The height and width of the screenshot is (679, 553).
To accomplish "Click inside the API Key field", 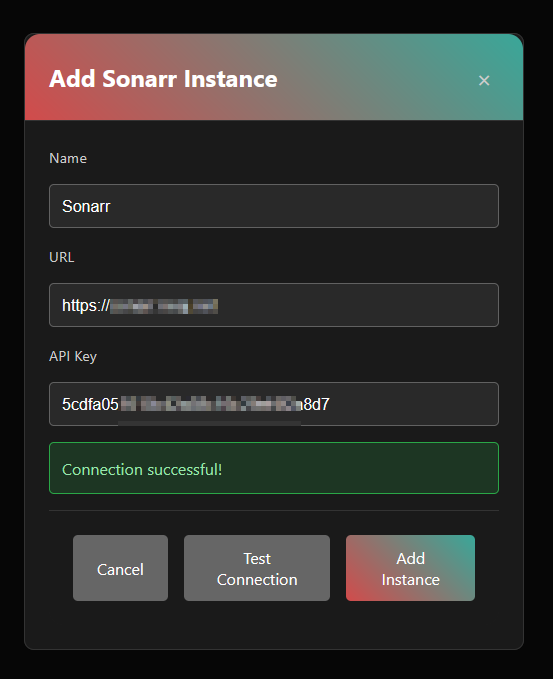I will click(274, 404).
